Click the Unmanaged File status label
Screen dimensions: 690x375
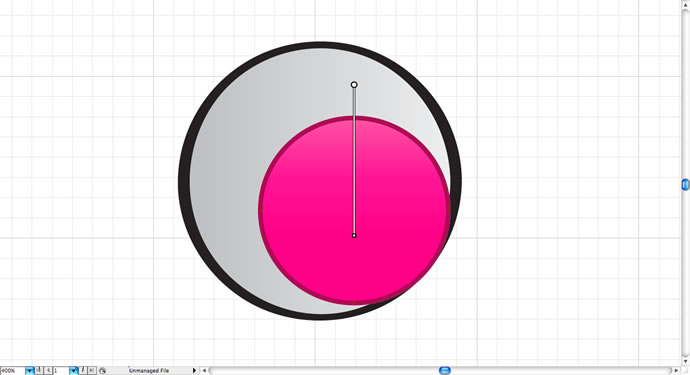[x=149, y=371]
